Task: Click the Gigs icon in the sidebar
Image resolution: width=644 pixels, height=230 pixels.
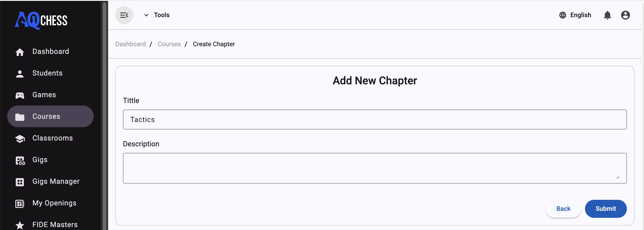Action: pyautogui.click(x=20, y=160)
